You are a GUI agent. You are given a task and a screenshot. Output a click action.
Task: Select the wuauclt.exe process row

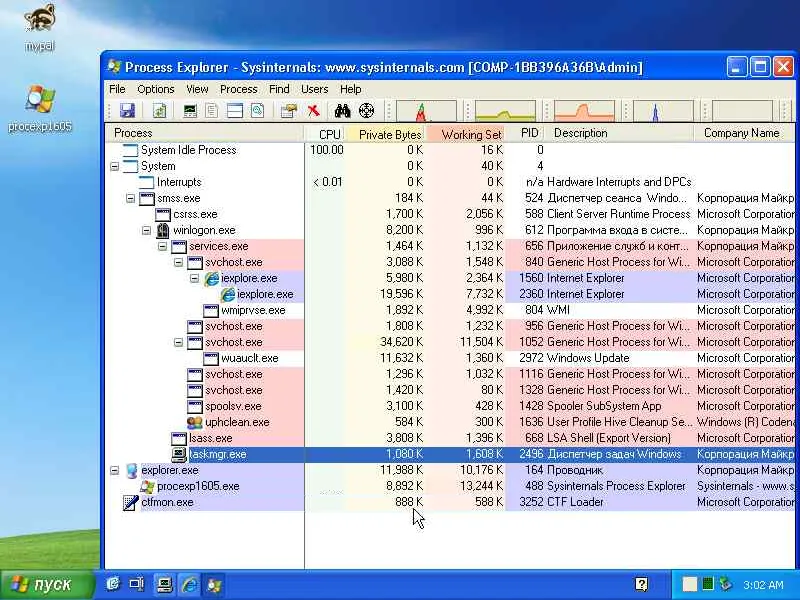pyautogui.click(x=450, y=358)
